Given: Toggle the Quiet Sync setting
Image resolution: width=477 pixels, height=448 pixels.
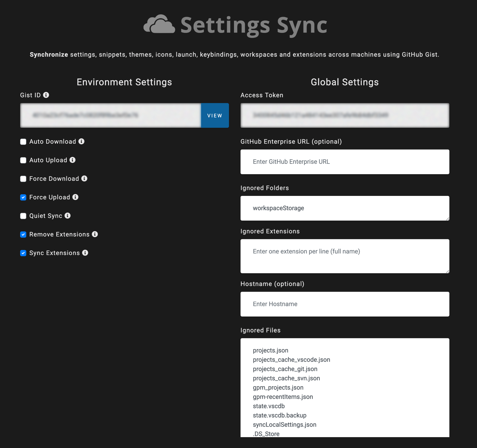Looking at the screenshot, I should tap(23, 216).
